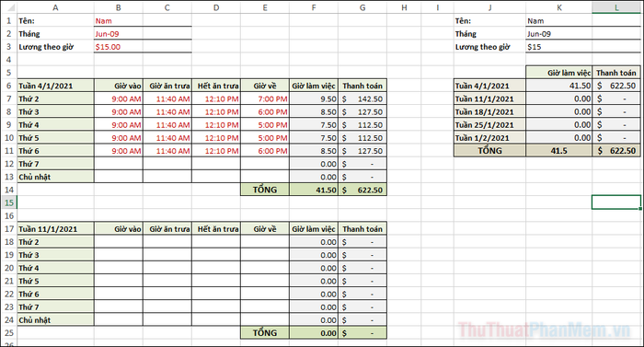Select the summary 'Tuần 1/2/2021' cell
The image size is (644, 347).
tap(489, 138)
